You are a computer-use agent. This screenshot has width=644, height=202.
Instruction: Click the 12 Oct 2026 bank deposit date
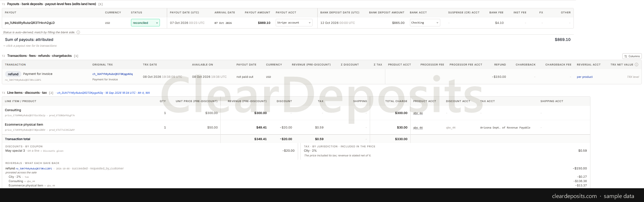pos(338,23)
